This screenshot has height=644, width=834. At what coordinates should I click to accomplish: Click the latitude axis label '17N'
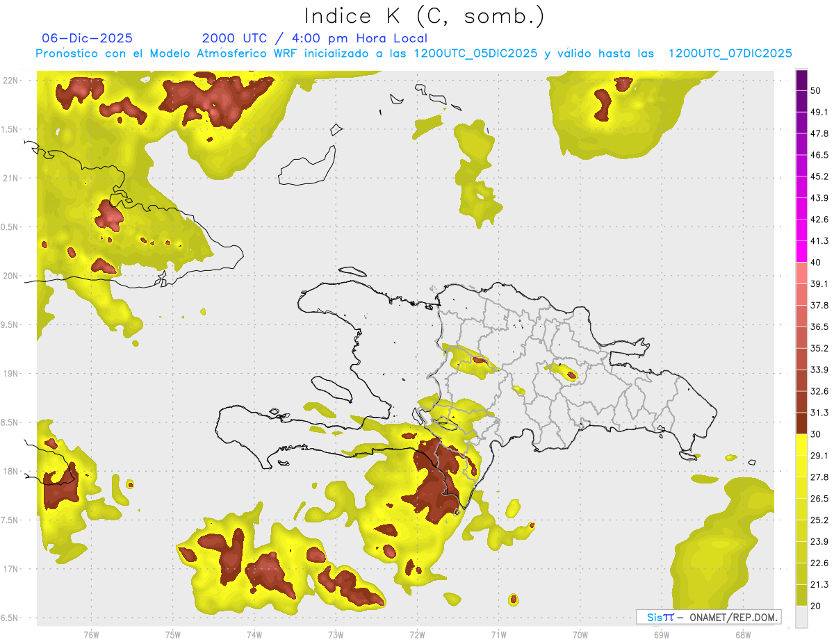click(x=10, y=570)
